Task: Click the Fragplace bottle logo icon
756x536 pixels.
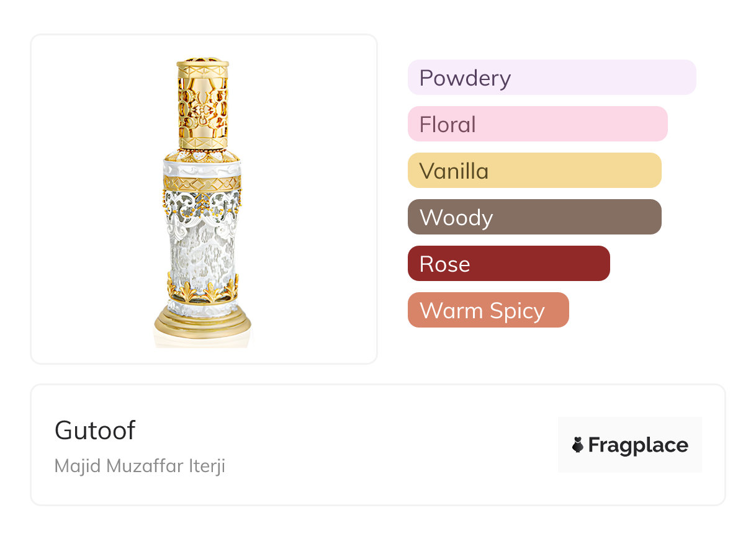Action: (x=578, y=445)
